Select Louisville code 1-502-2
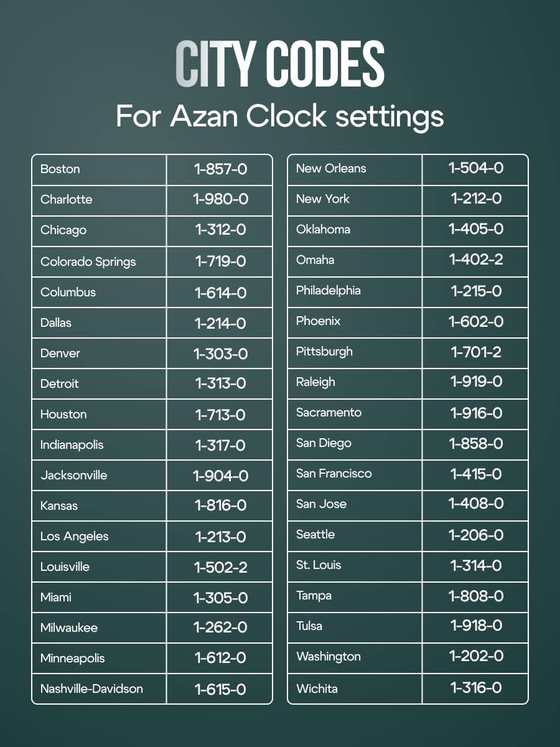This screenshot has height=747, width=560. 220,567
